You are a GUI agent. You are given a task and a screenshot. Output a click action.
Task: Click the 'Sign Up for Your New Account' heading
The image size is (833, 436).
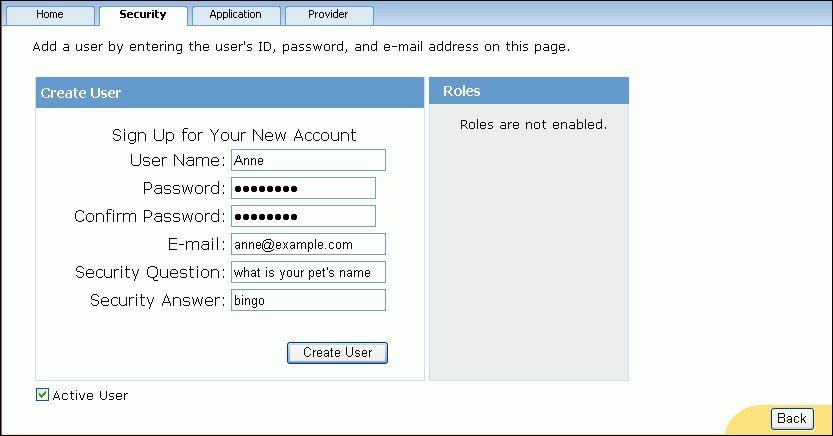234,136
